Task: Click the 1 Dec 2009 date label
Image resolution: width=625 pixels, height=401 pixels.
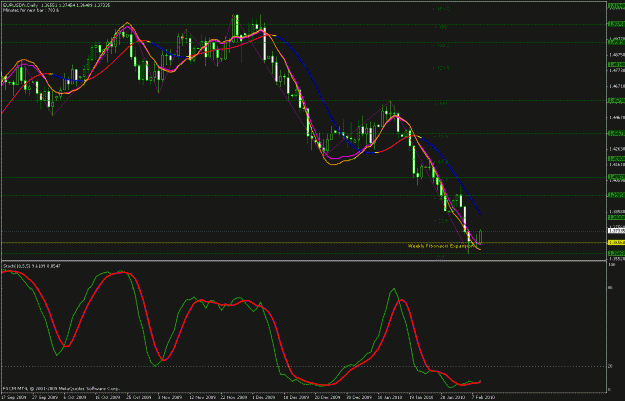Action: click(x=264, y=397)
